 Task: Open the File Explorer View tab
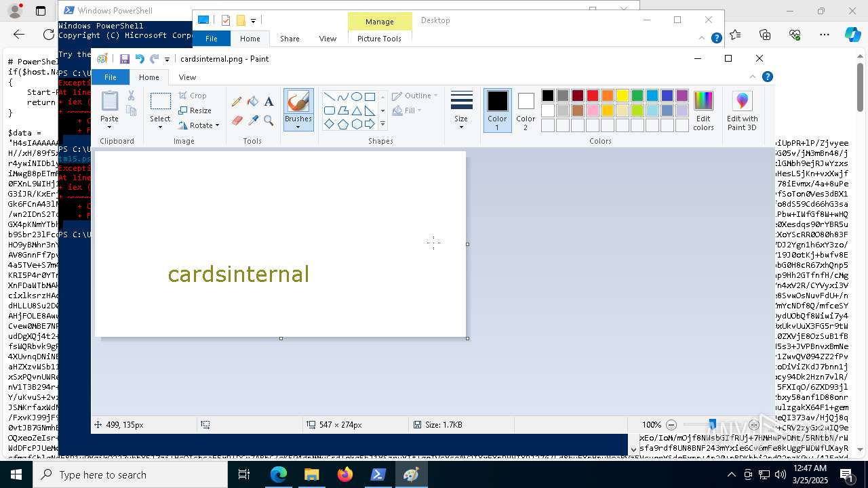coord(328,39)
